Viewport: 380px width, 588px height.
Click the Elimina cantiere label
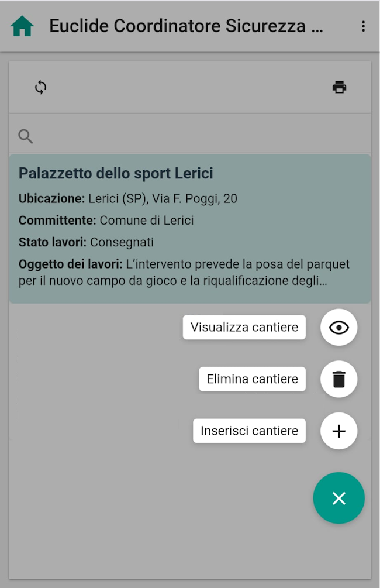252,379
